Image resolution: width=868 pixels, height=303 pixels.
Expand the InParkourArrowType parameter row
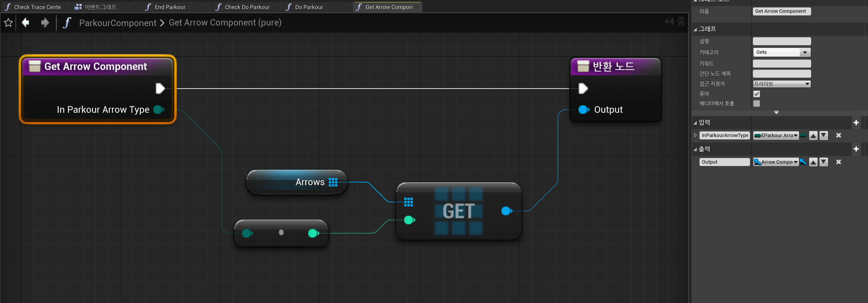tap(695, 135)
